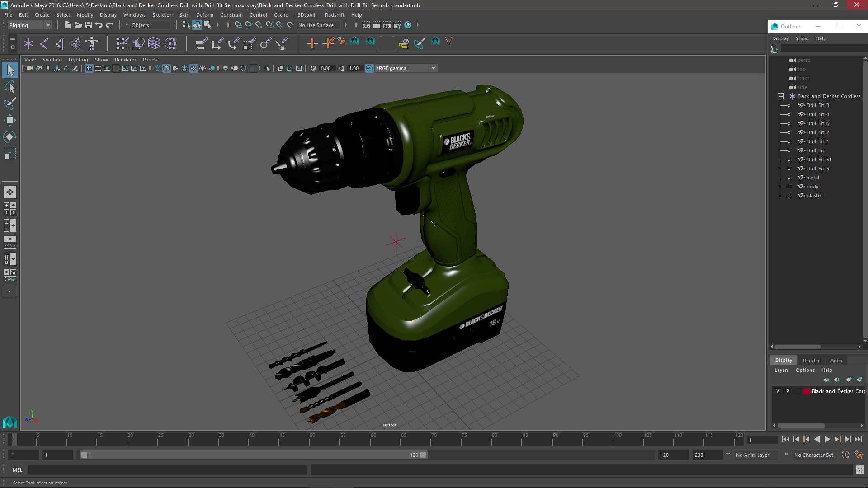Collapse the Black_and_Decker_Cordless group in Outliner

781,96
